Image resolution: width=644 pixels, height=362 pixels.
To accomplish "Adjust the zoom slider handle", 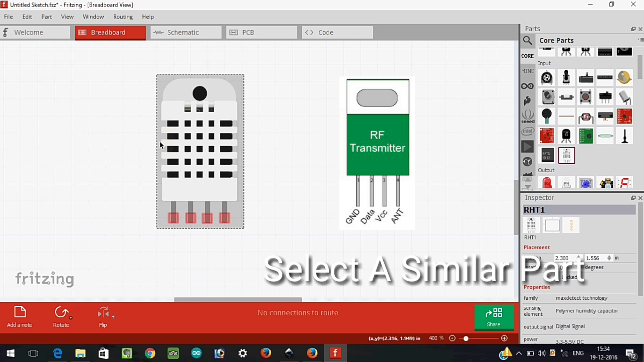I will [x=466, y=339].
